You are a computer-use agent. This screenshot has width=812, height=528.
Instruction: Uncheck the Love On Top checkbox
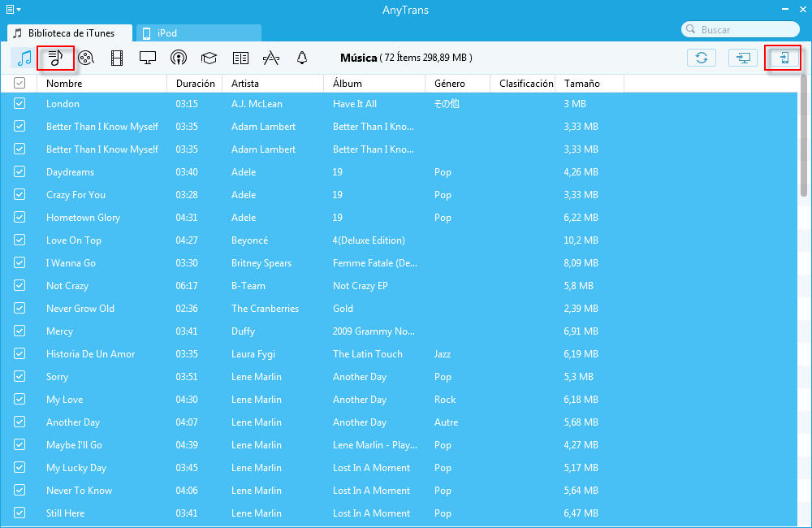pos(19,240)
